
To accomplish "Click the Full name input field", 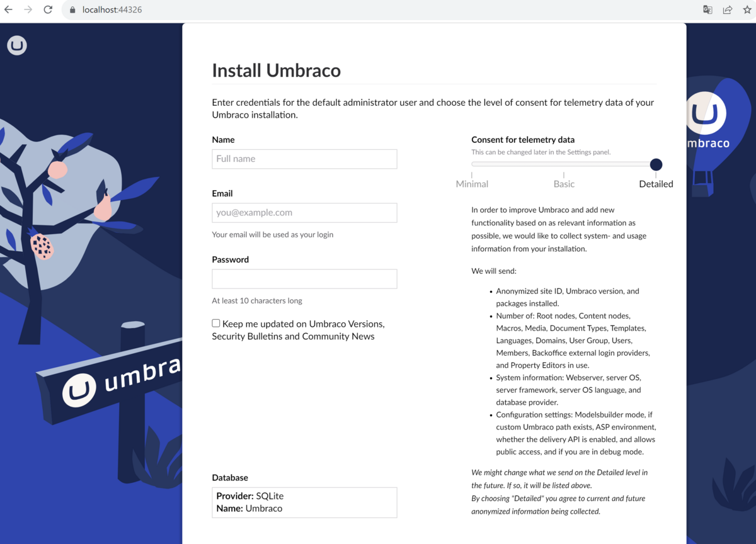I will tap(304, 159).
